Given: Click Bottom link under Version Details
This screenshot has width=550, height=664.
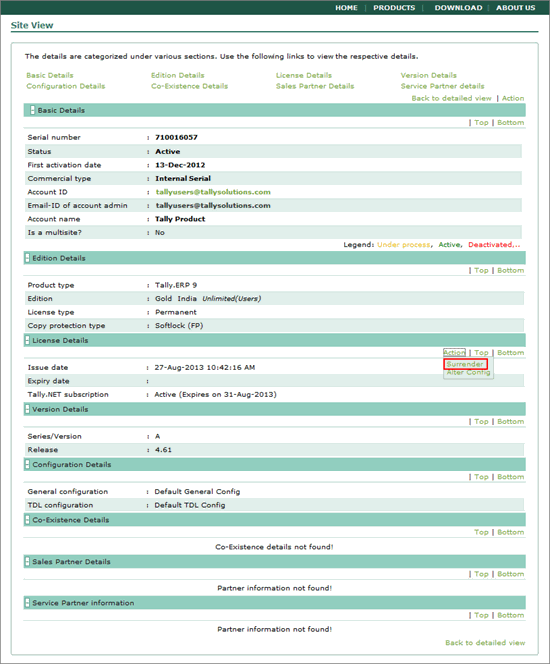Looking at the screenshot, I should click(510, 422).
